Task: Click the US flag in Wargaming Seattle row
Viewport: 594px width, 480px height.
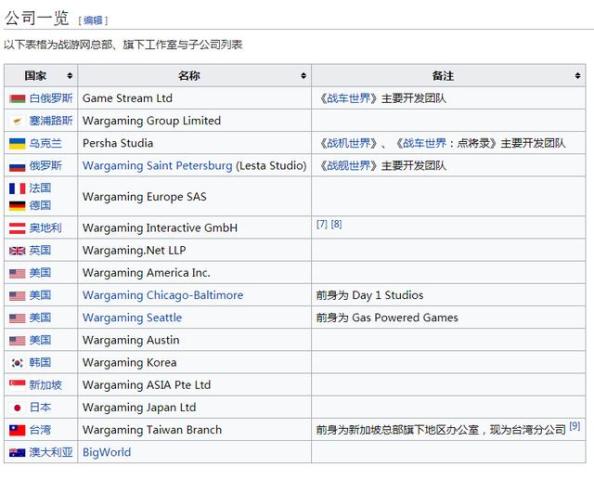Action: click(x=17, y=318)
